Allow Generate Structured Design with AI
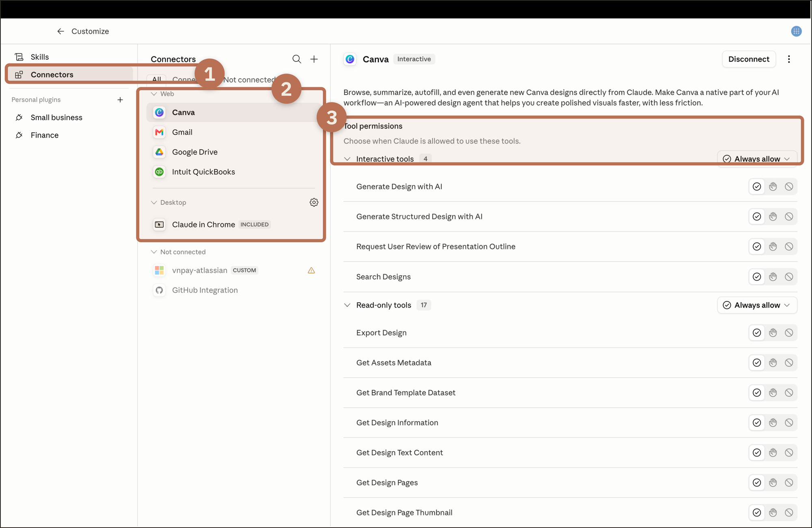This screenshot has width=812, height=528. coord(757,216)
